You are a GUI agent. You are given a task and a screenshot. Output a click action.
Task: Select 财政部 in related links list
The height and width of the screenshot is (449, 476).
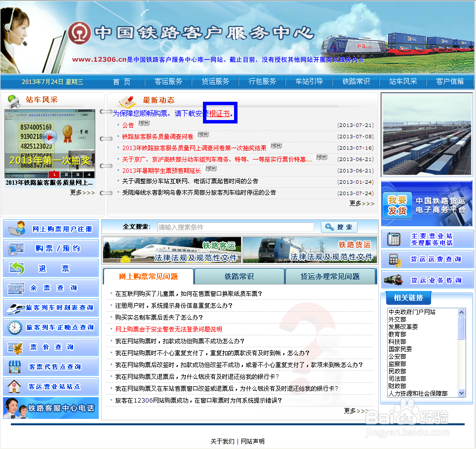(397, 386)
